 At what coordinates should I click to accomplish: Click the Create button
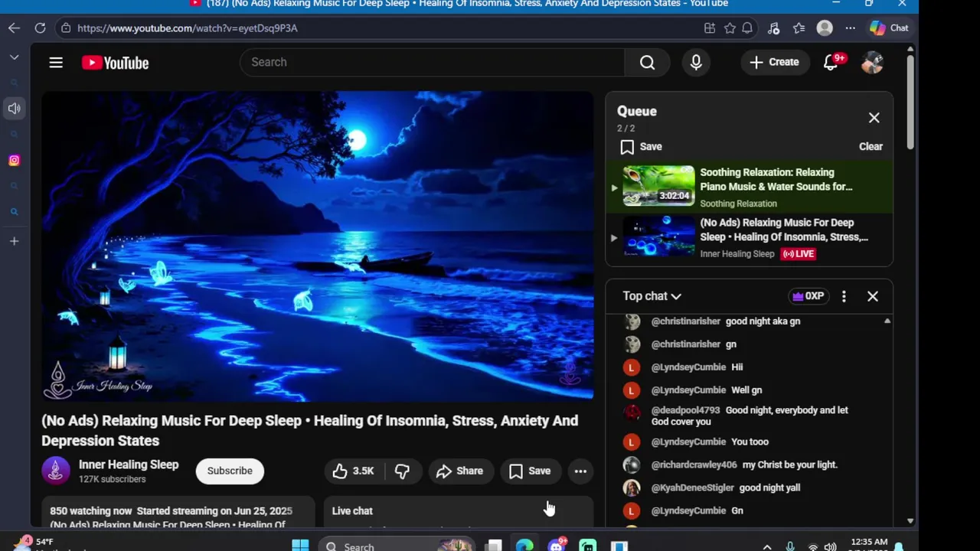coord(774,62)
